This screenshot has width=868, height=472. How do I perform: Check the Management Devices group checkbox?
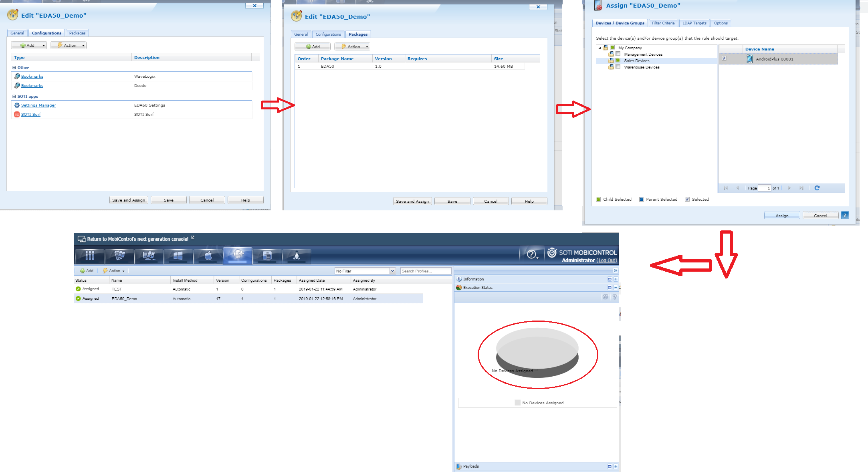(x=618, y=54)
